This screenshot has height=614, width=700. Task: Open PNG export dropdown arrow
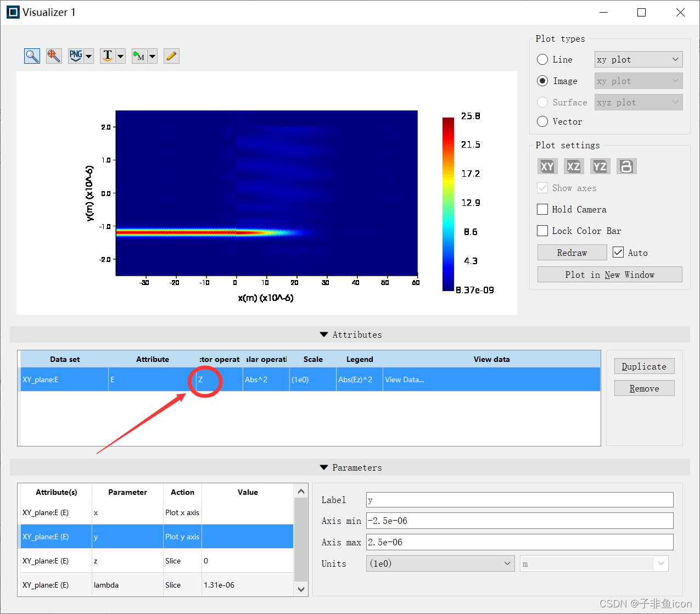(x=89, y=56)
